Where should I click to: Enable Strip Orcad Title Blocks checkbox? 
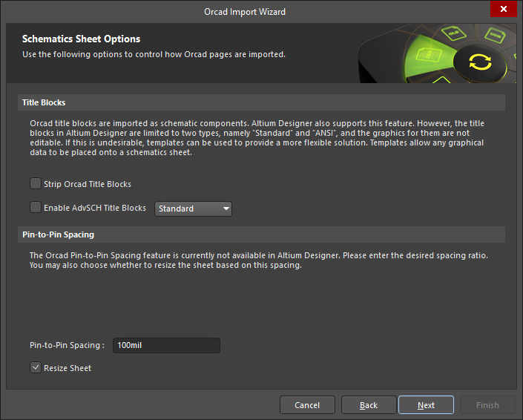click(36, 183)
